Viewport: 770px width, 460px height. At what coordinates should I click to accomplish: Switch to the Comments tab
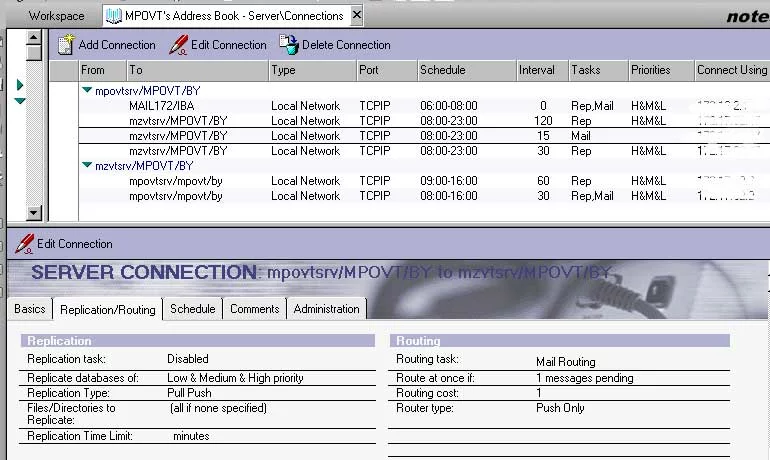click(x=254, y=309)
